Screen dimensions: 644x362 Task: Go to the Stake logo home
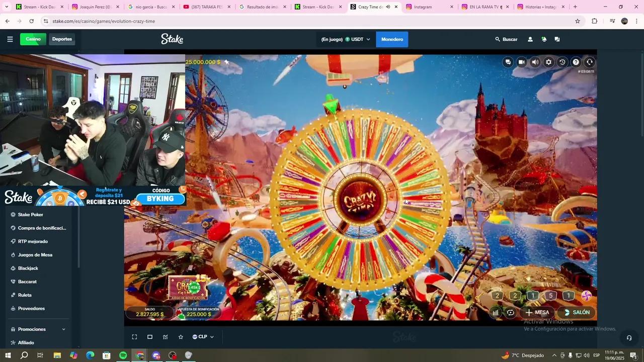tap(172, 39)
